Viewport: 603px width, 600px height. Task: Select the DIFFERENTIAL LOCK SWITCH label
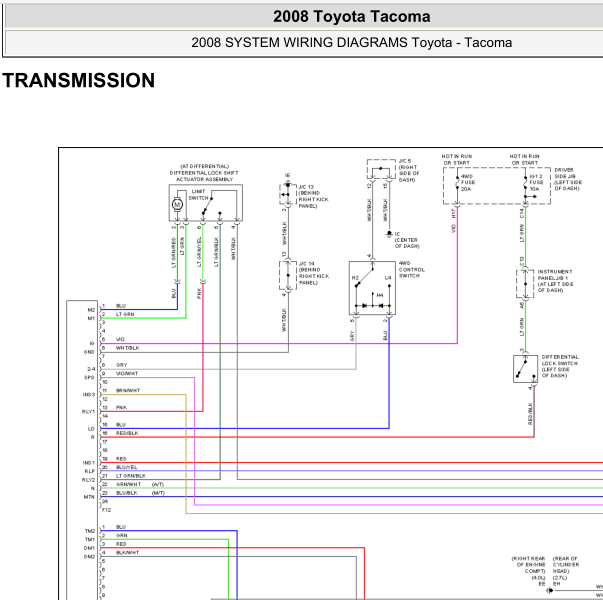(x=560, y=366)
